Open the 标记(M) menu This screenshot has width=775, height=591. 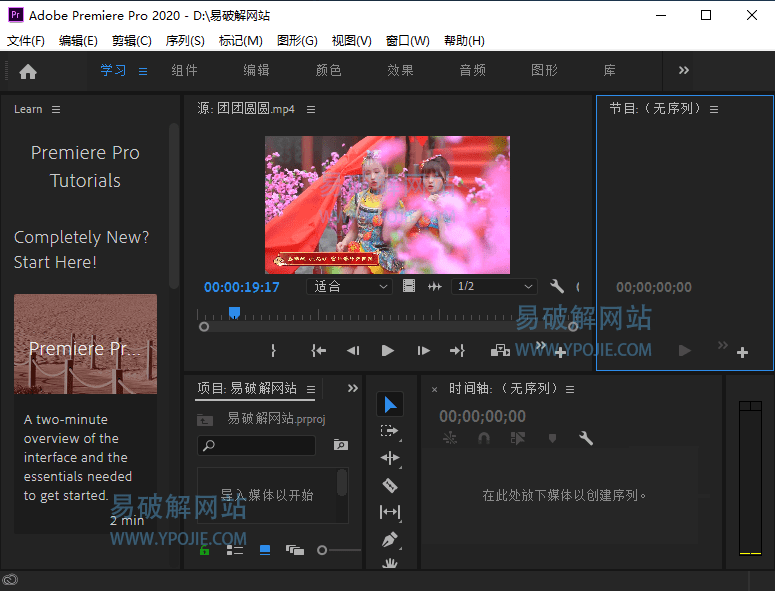click(241, 41)
